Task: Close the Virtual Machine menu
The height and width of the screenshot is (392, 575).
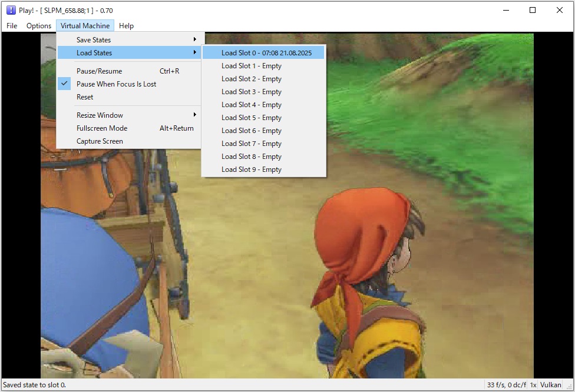Action: pyautogui.click(x=85, y=26)
